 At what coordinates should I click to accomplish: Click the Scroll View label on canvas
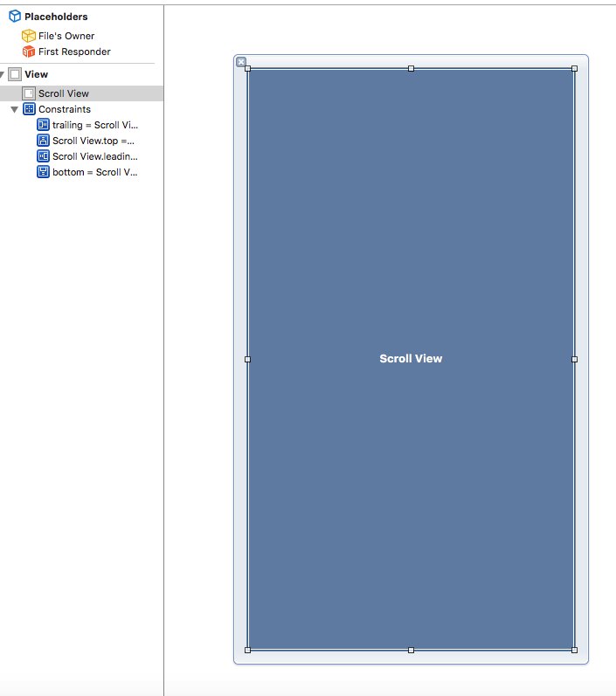click(x=411, y=359)
